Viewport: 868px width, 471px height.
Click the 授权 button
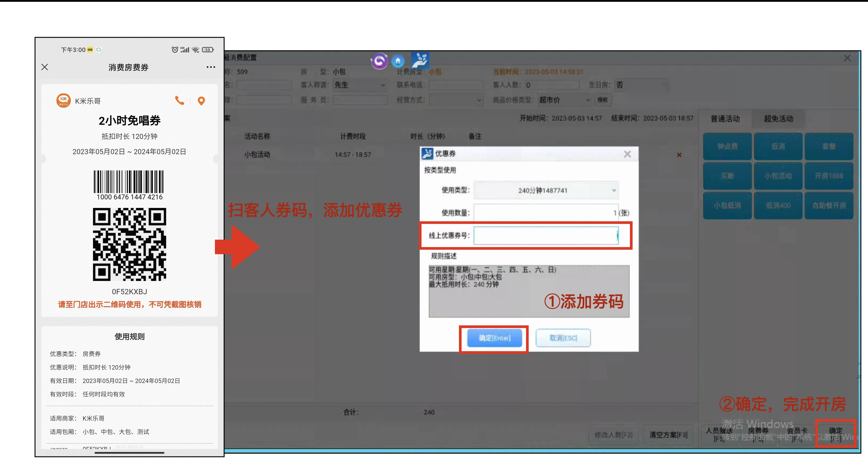pyautogui.click(x=603, y=100)
